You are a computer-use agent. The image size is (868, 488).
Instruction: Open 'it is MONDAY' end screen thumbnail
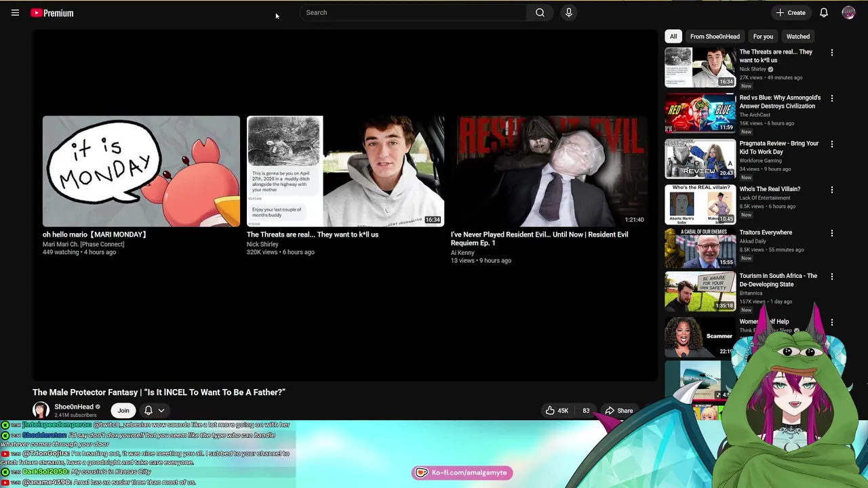point(141,171)
